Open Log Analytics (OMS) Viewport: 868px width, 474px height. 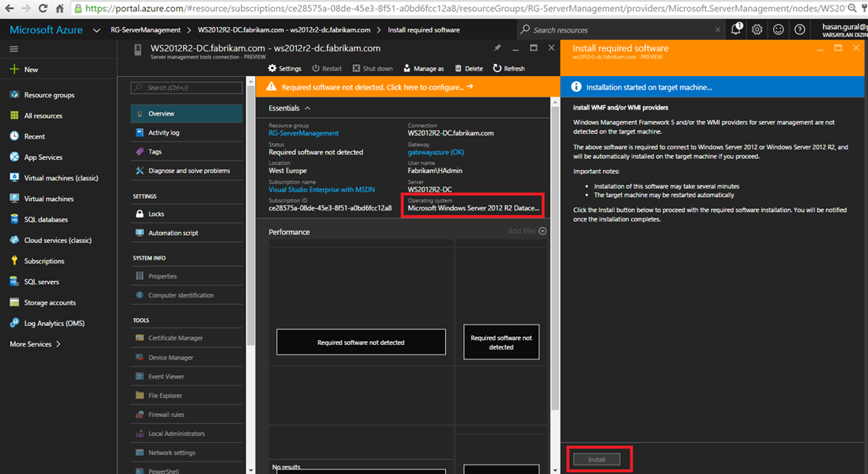click(54, 324)
